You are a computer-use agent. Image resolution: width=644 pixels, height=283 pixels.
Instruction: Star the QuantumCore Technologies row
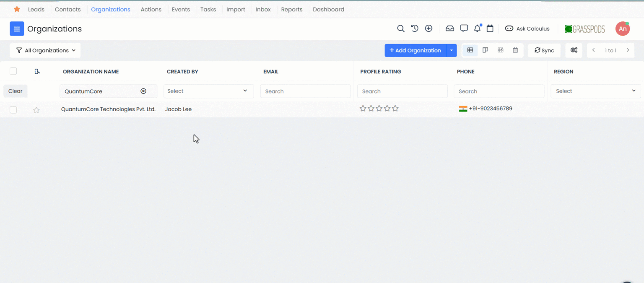tap(36, 110)
